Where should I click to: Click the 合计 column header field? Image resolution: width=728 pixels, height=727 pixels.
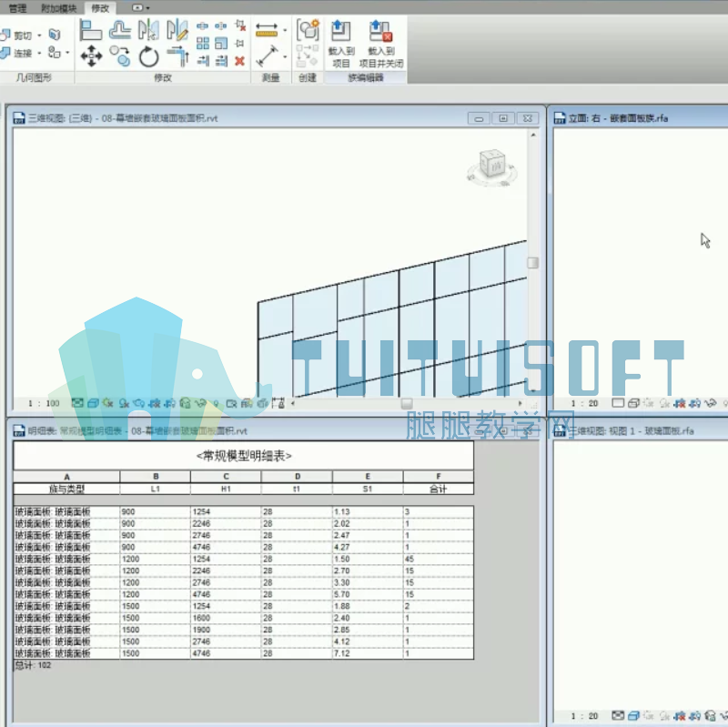[439, 489]
